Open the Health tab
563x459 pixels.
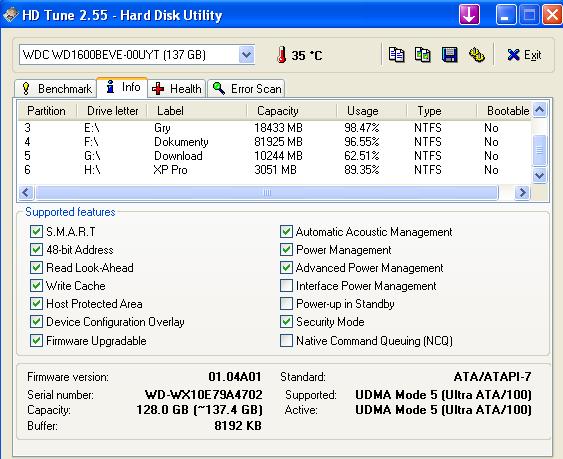click(177, 88)
